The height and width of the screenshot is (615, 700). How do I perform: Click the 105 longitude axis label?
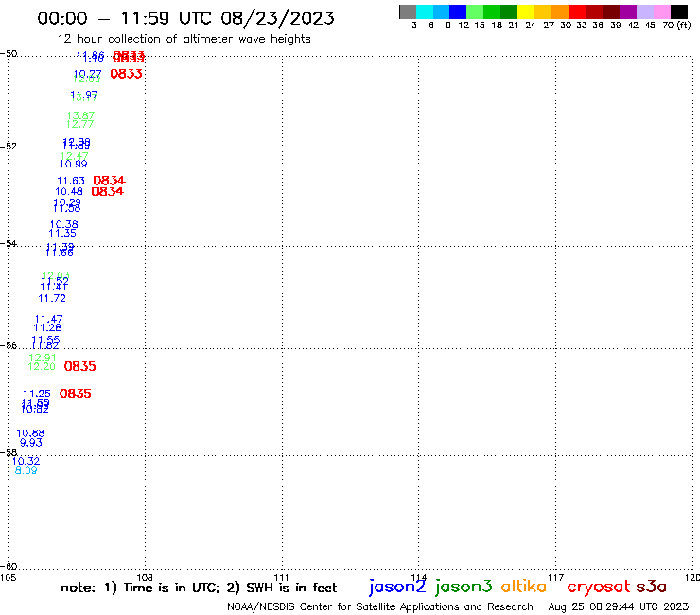pyautogui.click(x=8, y=577)
